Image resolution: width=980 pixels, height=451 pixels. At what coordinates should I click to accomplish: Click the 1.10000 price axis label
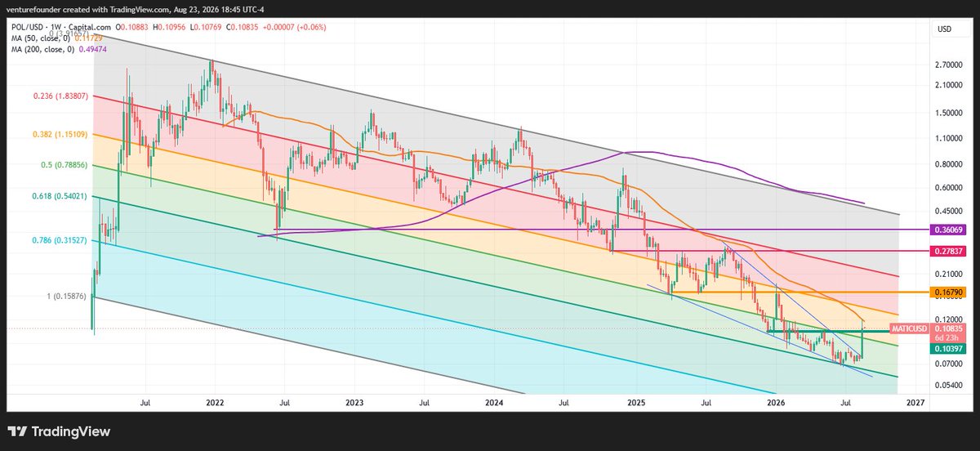pyautogui.click(x=950, y=139)
